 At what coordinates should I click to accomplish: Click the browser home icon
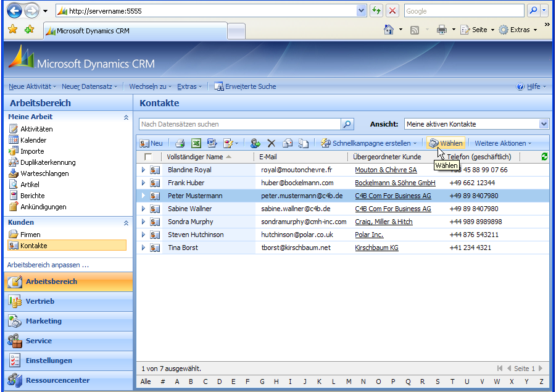389,30
